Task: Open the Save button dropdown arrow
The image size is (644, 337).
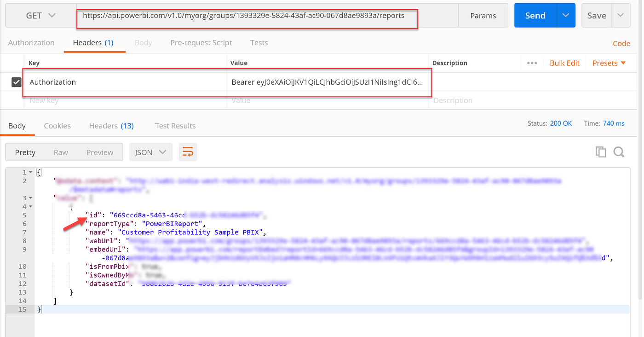Action: 621,15
